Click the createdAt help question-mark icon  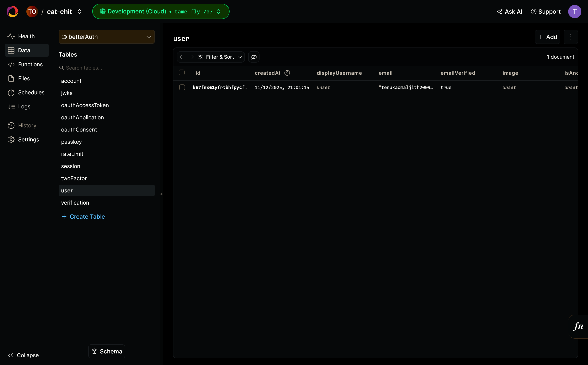coord(287,73)
